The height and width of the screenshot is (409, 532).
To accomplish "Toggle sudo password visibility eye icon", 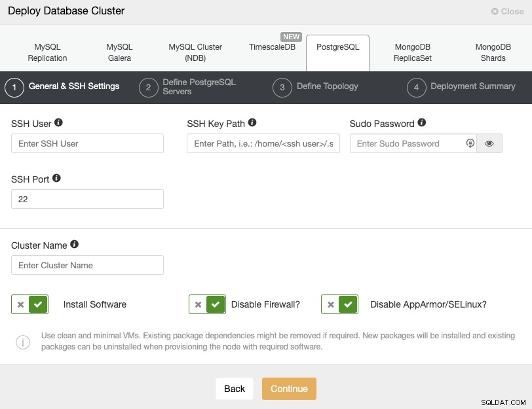I will point(489,143).
